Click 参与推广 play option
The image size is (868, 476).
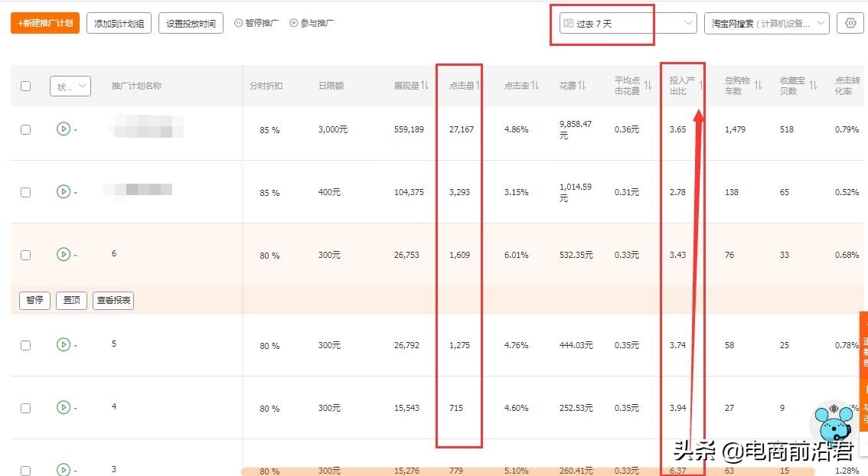pyautogui.click(x=312, y=23)
